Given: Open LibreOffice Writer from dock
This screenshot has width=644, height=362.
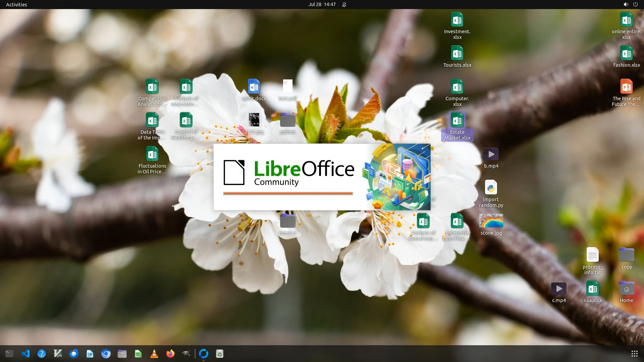Looking at the screenshot, I should click(90, 354).
